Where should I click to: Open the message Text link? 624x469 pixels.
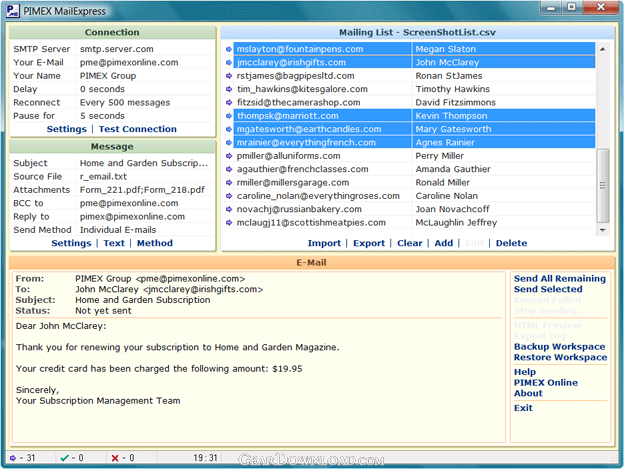pyautogui.click(x=114, y=243)
